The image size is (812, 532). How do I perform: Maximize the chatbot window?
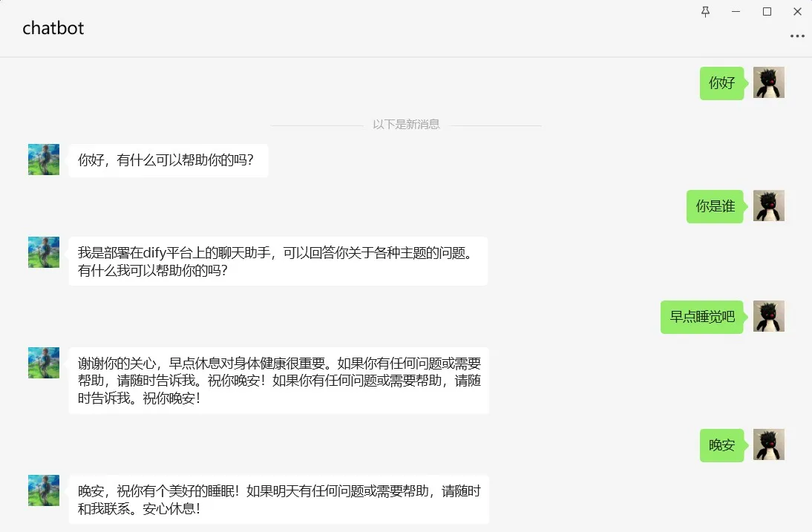(x=767, y=11)
